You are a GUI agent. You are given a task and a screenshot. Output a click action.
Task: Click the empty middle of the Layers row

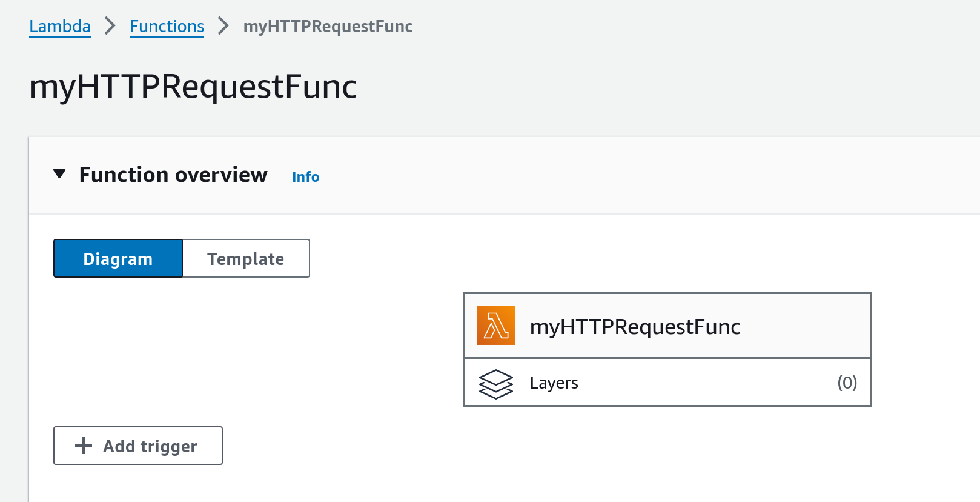(703, 383)
